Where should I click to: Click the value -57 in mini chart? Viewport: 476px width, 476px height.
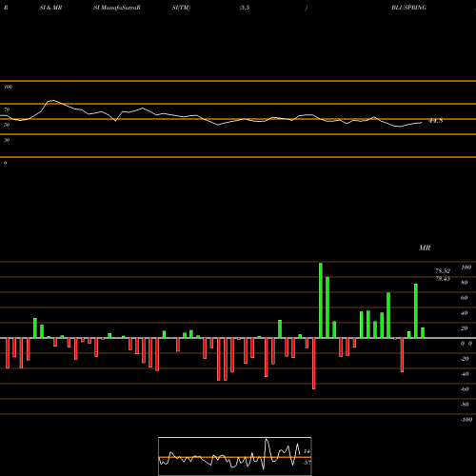pyautogui.click(x=307, y=463)
